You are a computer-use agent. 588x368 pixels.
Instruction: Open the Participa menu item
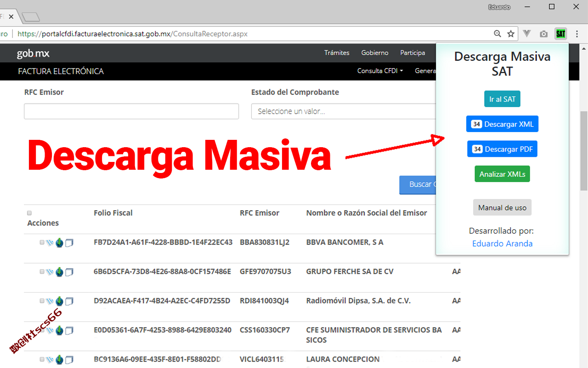413,53
